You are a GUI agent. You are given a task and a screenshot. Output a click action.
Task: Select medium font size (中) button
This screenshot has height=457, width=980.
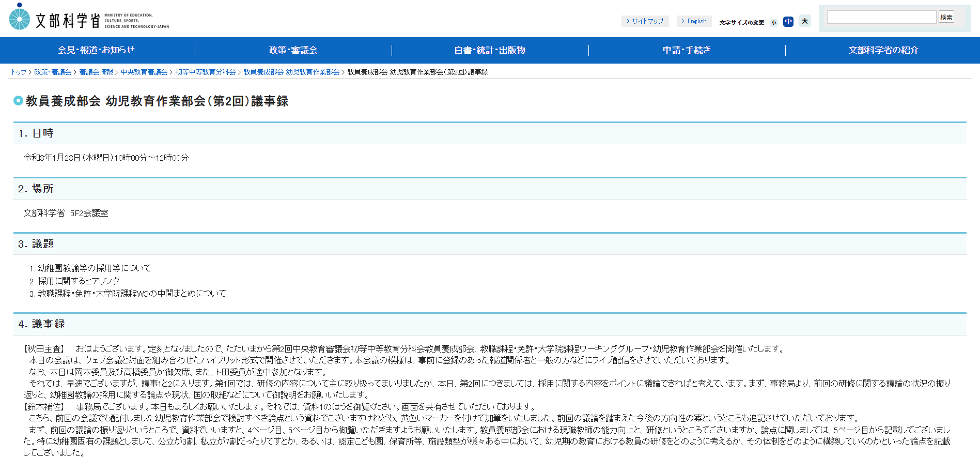tap(788, 22)
